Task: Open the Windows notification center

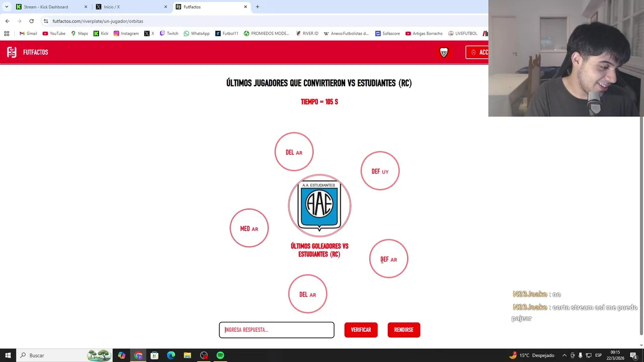Action: pyautogui.click(x=634, y=355)
